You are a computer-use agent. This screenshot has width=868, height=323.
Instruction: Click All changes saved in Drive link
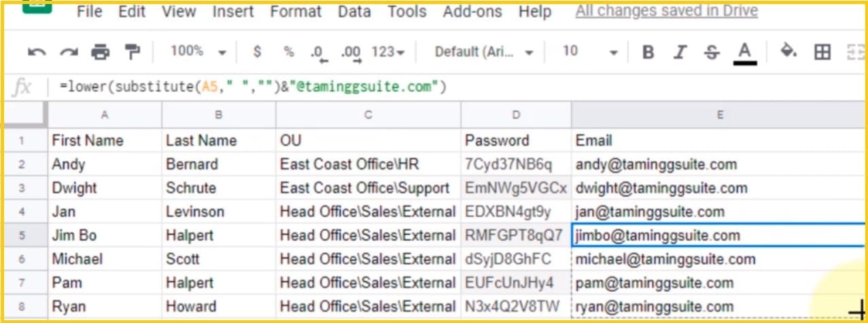(x=666, y=12)
